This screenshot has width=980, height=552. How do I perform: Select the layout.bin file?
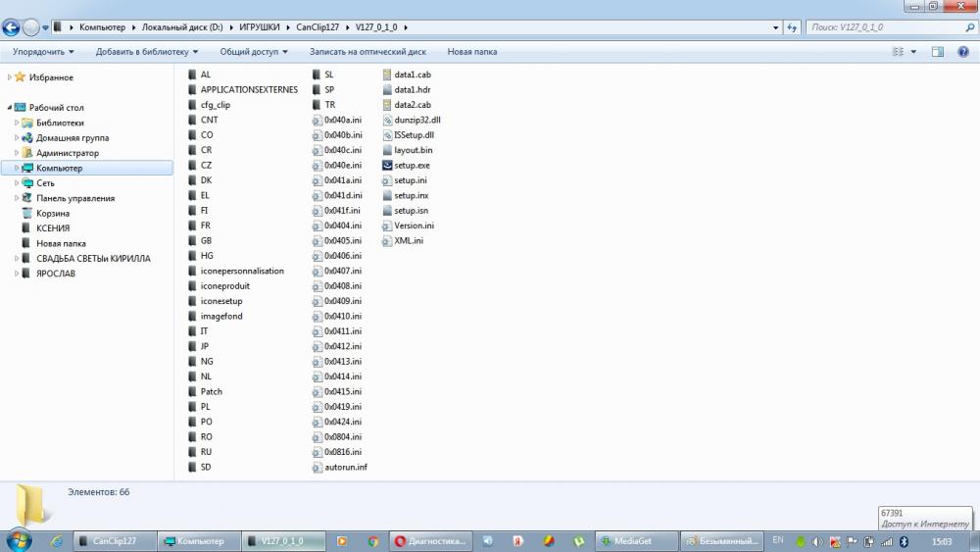[x=408, y=150]
